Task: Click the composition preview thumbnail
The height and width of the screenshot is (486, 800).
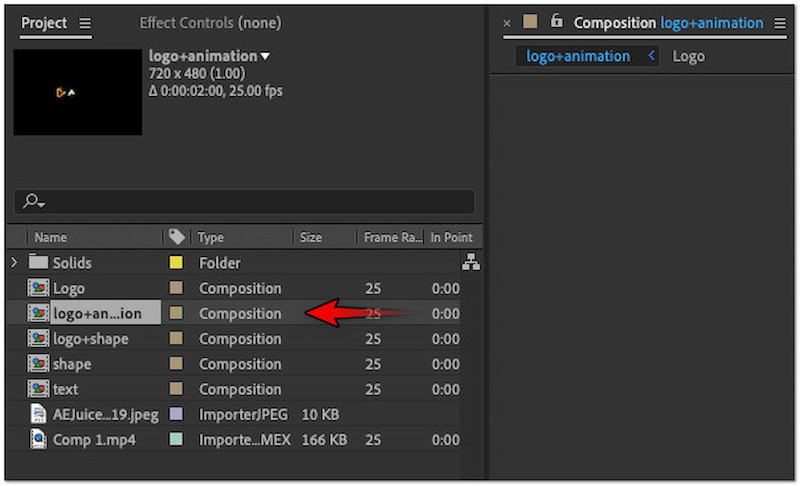Action: [x=78, y=92]
